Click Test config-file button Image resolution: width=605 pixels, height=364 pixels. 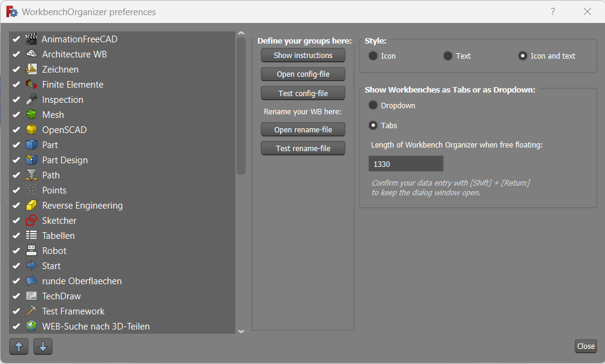[303, 93]
